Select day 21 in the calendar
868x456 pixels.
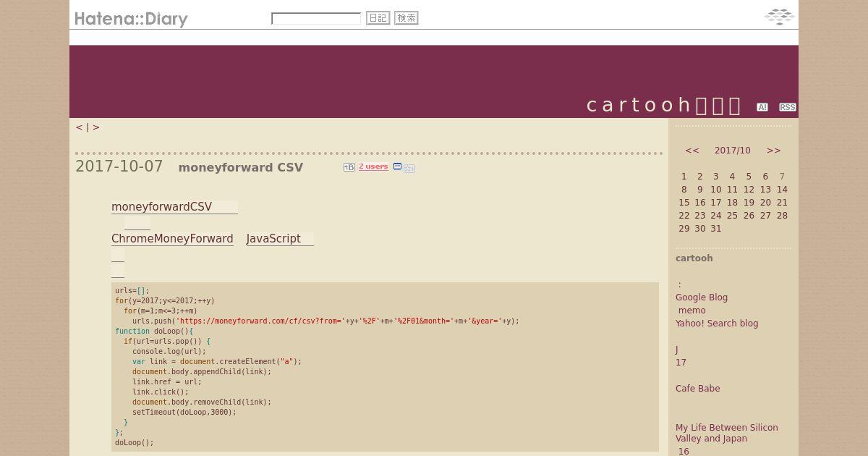tap(782, 203)
